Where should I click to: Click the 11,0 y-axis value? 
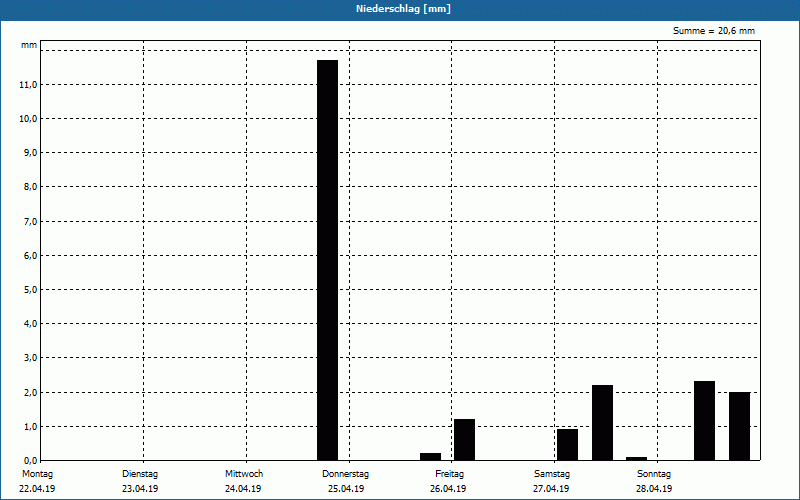[28, 85]
